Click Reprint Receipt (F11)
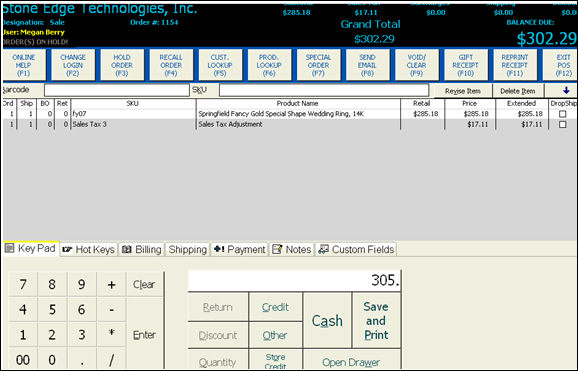The height and width of the screenshot is (371, 578). [x=515, y=65]
